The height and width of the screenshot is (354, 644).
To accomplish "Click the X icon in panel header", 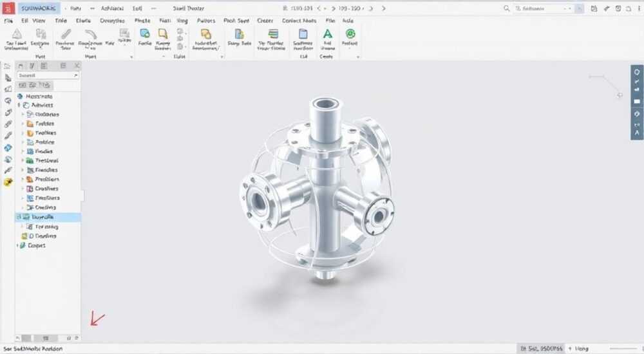I will click(x=77, y=66).
